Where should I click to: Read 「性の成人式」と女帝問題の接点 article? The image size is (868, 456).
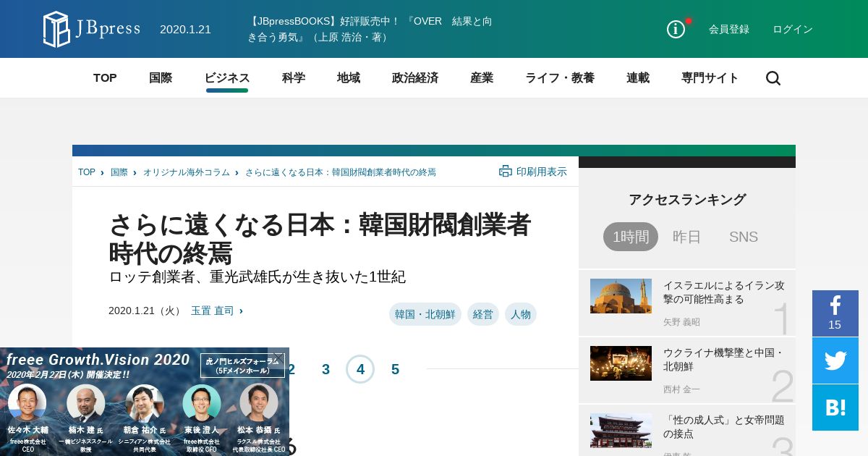coord(724,427)
